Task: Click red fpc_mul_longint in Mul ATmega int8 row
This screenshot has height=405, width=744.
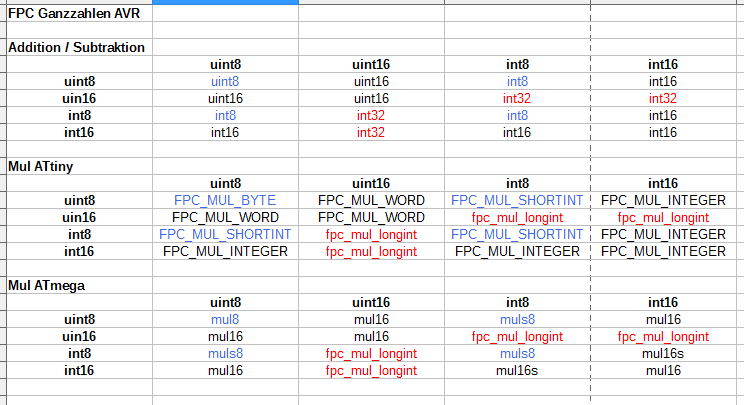Action: (x=371, y=353)
